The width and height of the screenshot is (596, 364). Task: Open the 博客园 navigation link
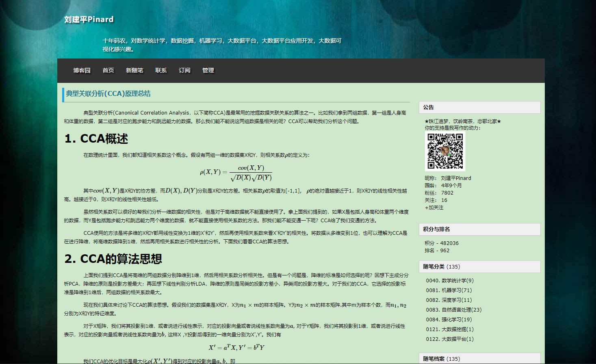click(81, 70)
